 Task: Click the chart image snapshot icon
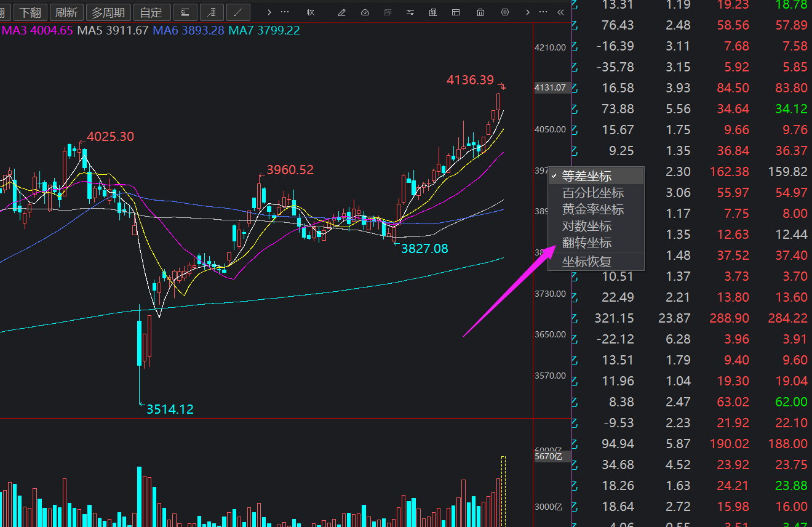point(388,12)
